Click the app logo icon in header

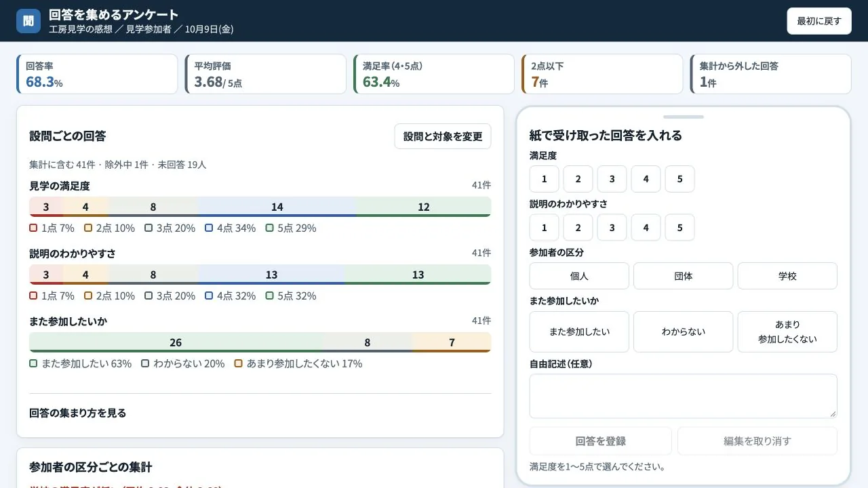click(x=28, y=21)
